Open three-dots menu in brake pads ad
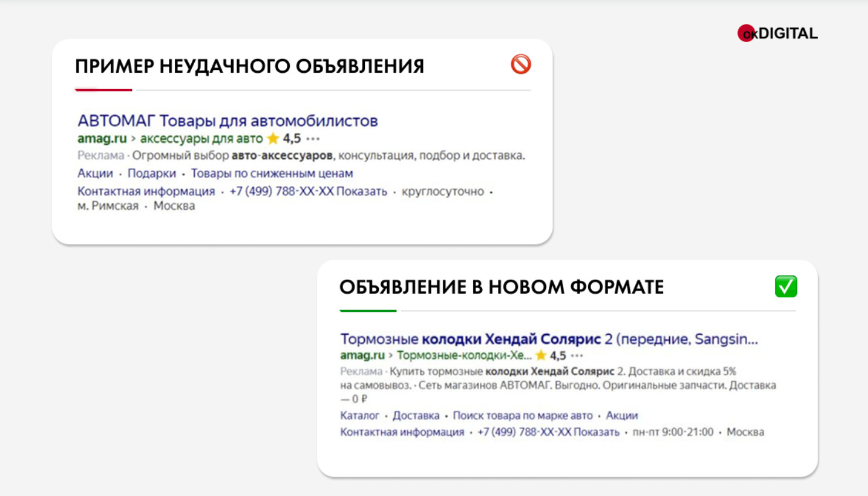 tap(577, 356)
